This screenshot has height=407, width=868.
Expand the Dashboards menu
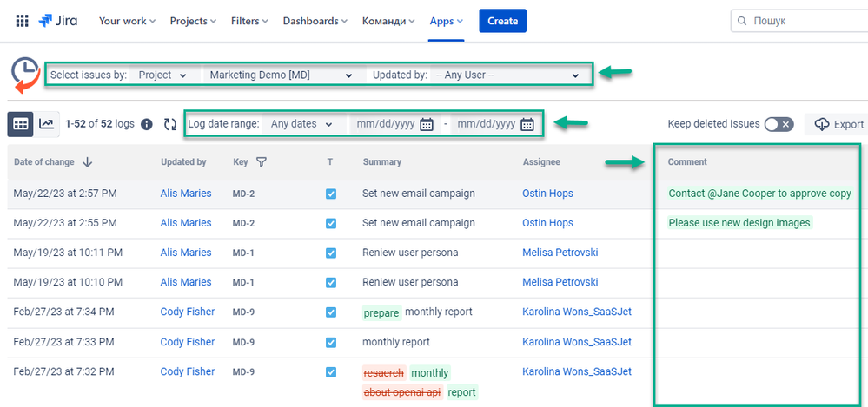click(x=315, y=21)
